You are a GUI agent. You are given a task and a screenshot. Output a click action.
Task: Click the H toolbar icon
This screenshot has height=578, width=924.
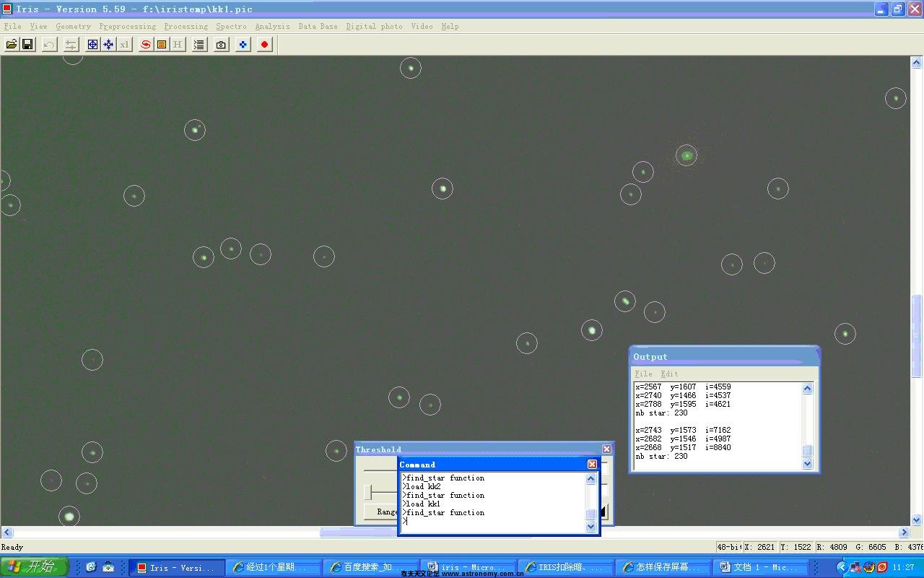[x=178, y=45]
